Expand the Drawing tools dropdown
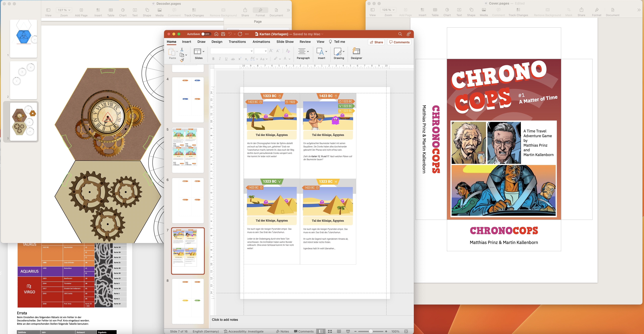Image resolution: width=644 pixels, height=334 pixels. click(344, 51)
